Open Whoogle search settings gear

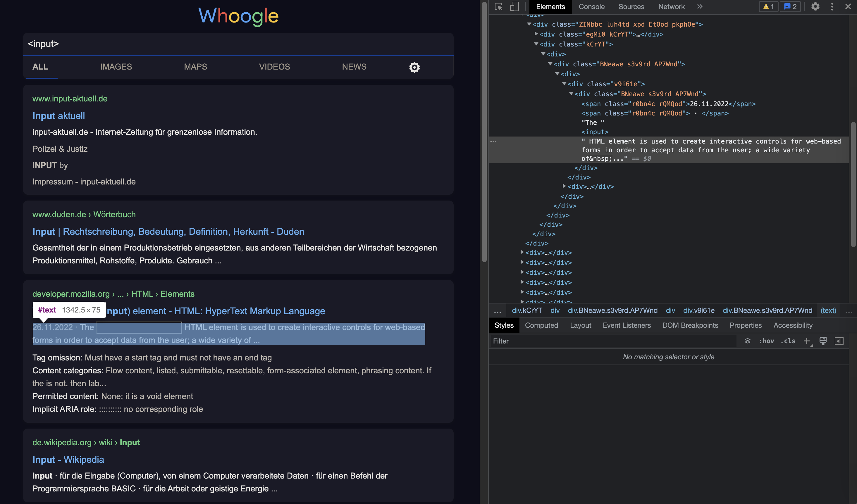[x=414, y=67]
